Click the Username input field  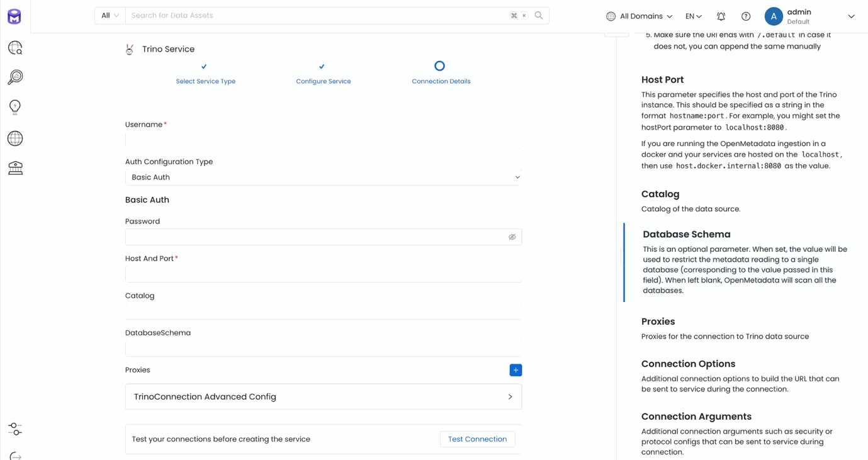pos(324,140)
